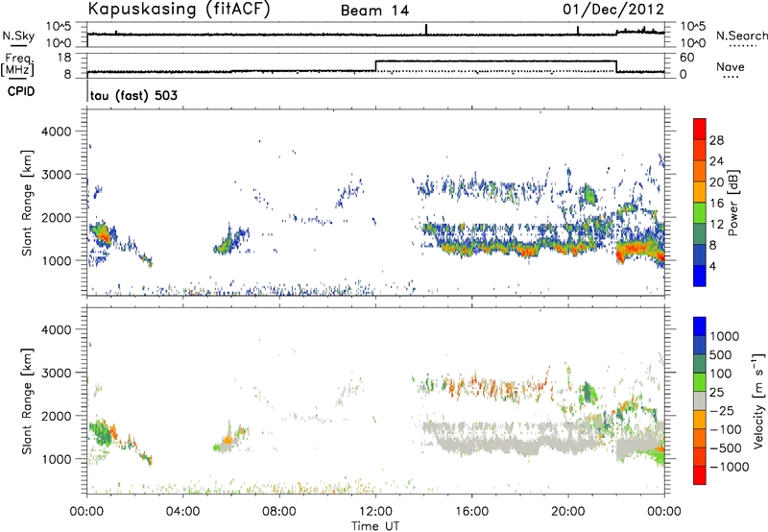Viewport: 768px width, 532px height.
Task: Click the 1000 tick of velocity panel
Action: click(57, 459)
